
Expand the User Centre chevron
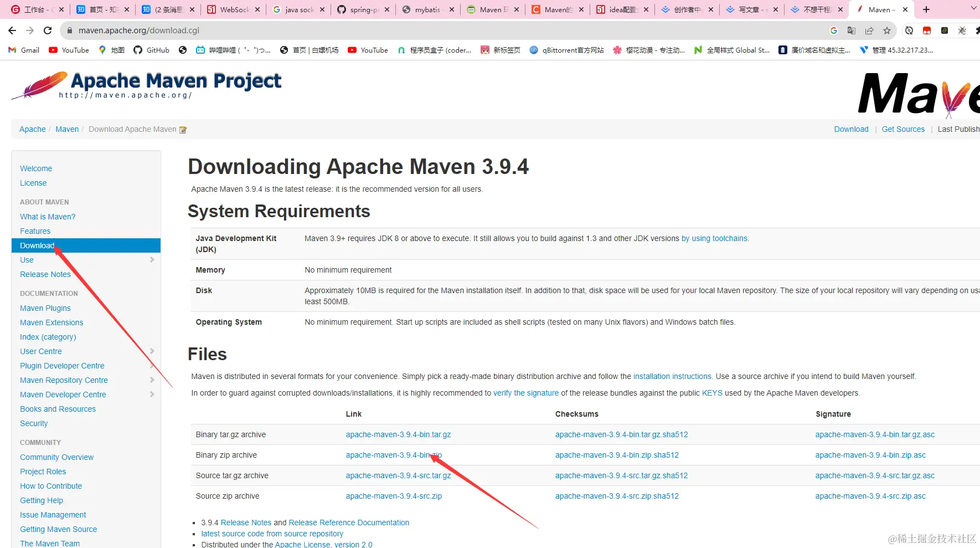tap(152, 351)
